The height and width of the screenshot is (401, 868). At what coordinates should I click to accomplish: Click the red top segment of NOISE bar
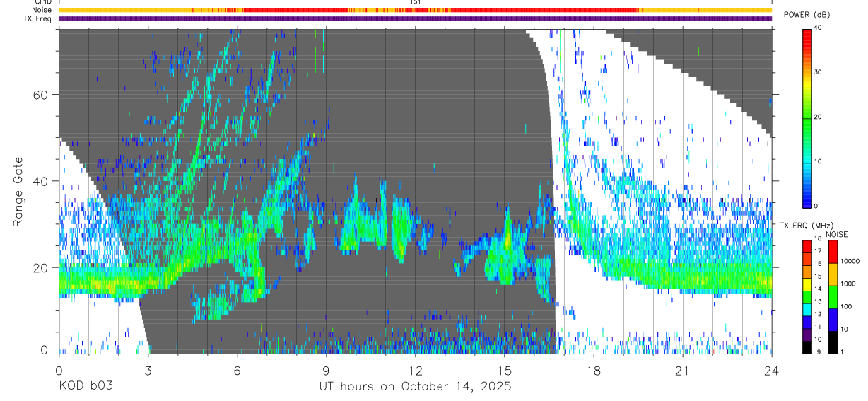pyautogui.click(x=833, y=252)
